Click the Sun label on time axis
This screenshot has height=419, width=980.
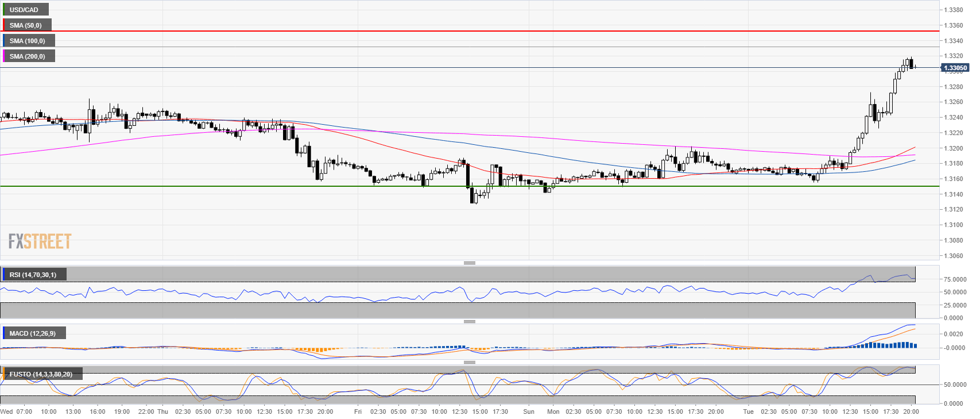click(x=529, y=412)
